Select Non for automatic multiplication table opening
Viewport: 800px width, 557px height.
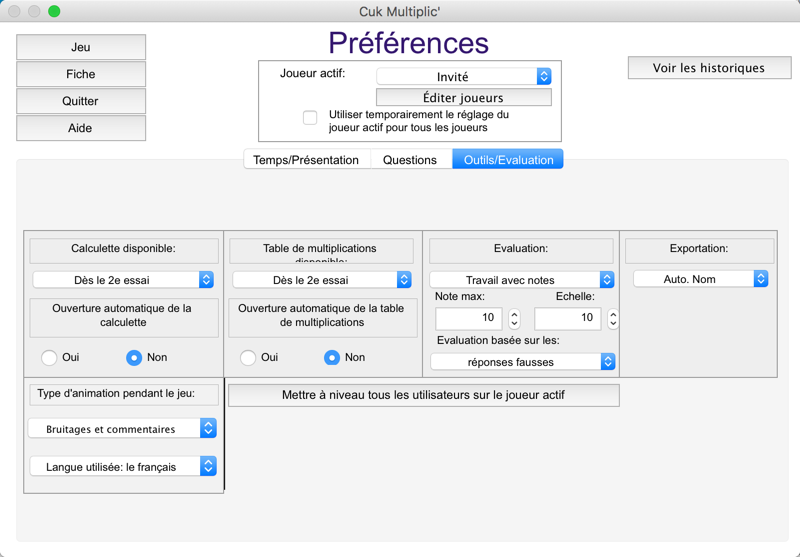click(332, 358)
